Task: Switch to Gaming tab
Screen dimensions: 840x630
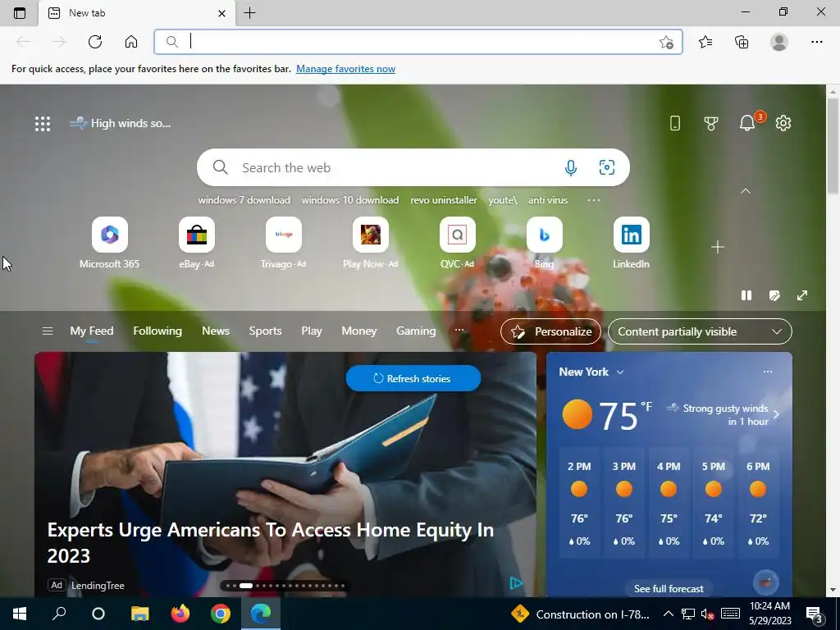Action: [416, 331]
